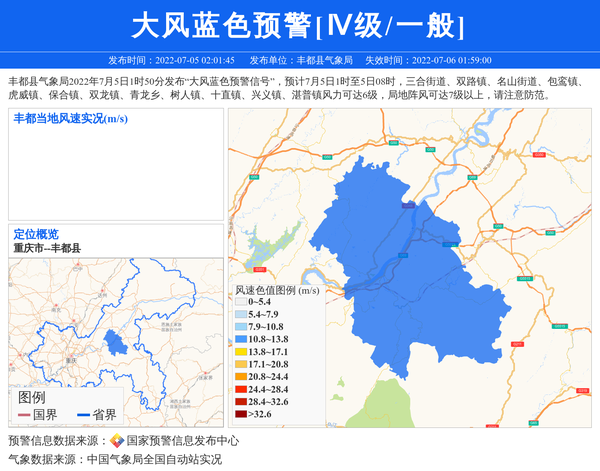The height and width of the screenshot is (471, 600).
Task: Click the 丰都当地风速实况 panel heading
Action: tap(71, 119)
